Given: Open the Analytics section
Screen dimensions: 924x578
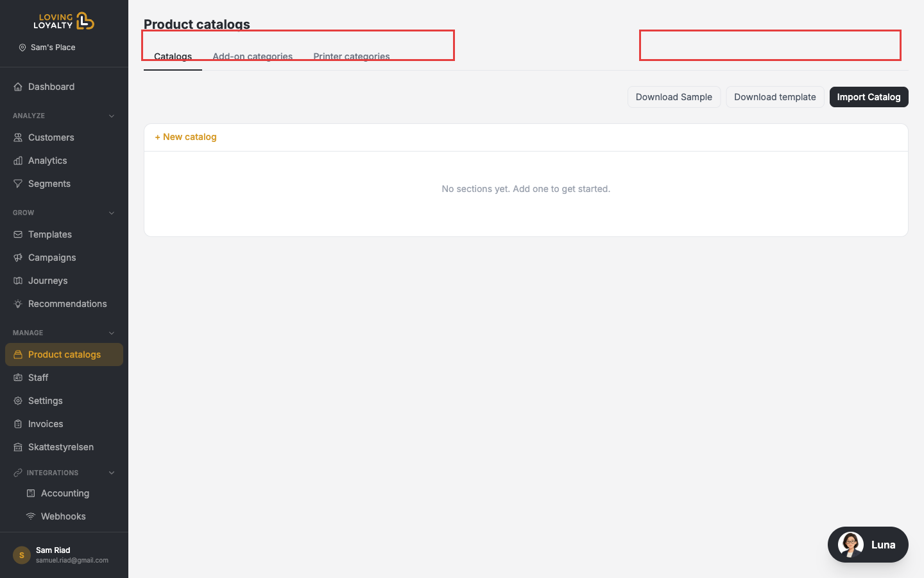Looking at the screenshot, I should (64, 161).
